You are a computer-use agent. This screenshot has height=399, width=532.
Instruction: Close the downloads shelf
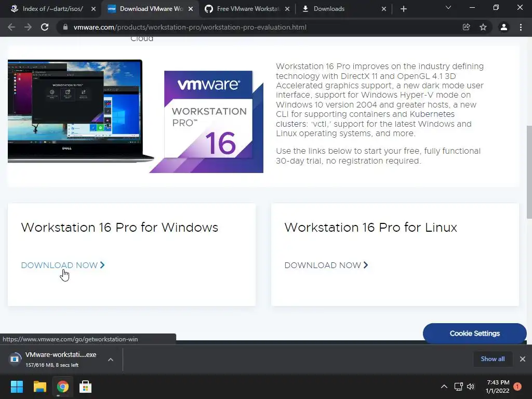523,359
